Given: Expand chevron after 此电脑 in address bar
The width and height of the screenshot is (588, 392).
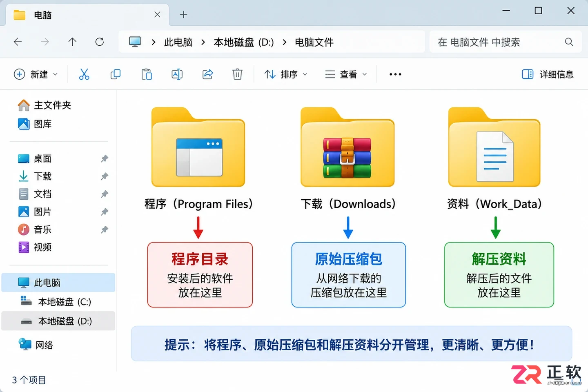Looking at the screenshot, I should [203, 42].
